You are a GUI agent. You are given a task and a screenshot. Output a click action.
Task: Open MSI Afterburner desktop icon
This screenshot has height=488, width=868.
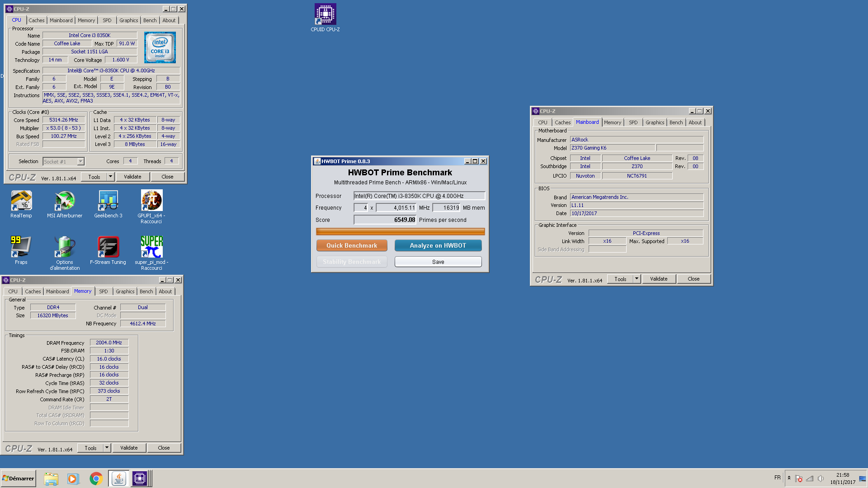click(x=65, y=204)
